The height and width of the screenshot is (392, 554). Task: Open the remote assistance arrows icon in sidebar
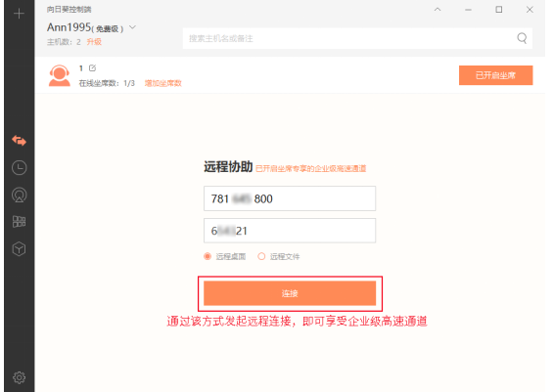coord(19,141)
